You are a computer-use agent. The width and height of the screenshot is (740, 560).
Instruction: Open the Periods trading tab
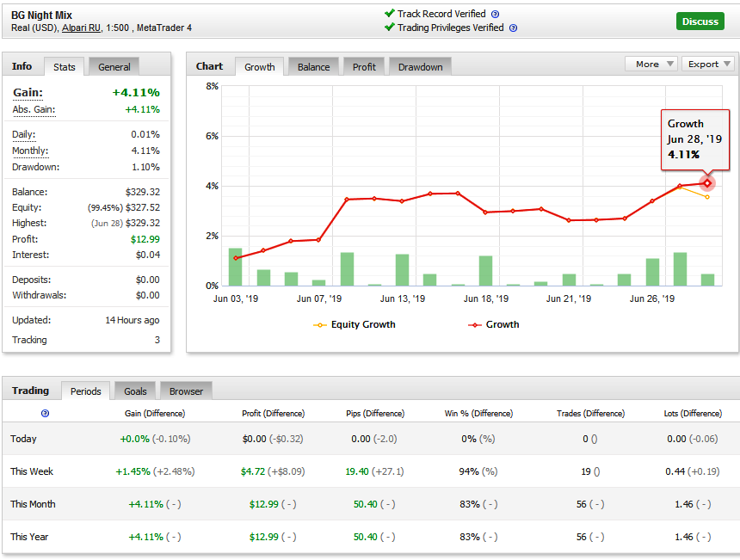click(86, 391)
